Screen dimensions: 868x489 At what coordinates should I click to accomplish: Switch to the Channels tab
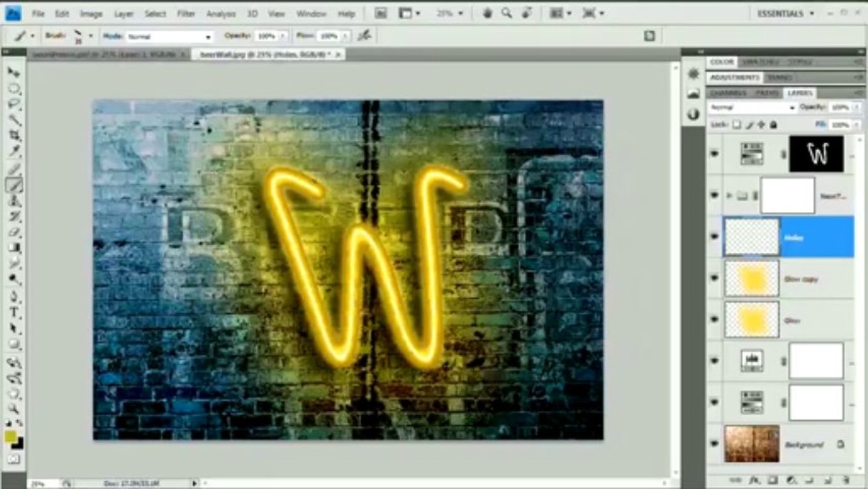[729, 93]
